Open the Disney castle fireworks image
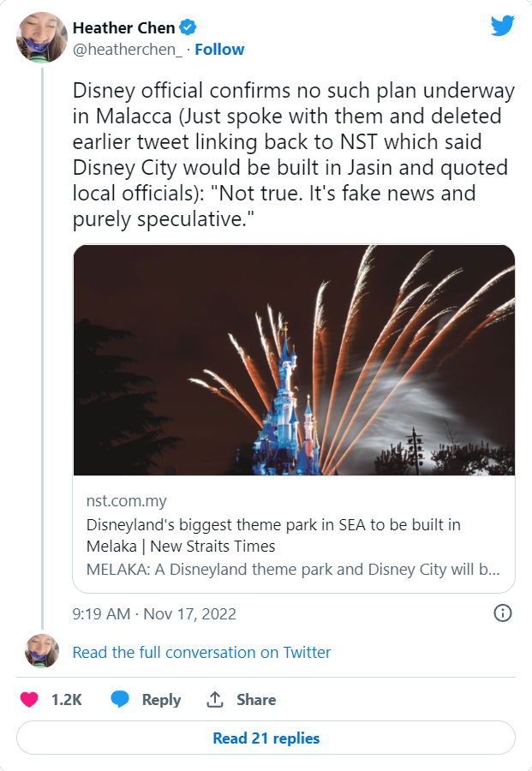The height and width of the screenshot is (771, 532). (294, 360)
